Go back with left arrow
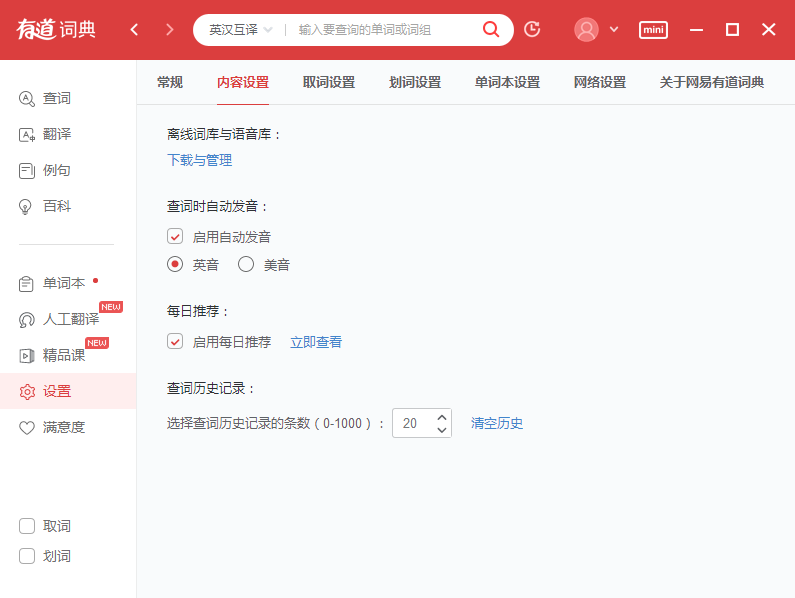This screenshot has height=598, width=795. 135,30
